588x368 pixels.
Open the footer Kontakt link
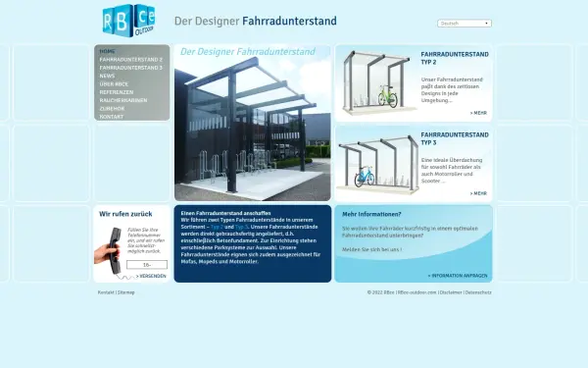point(106,292)
